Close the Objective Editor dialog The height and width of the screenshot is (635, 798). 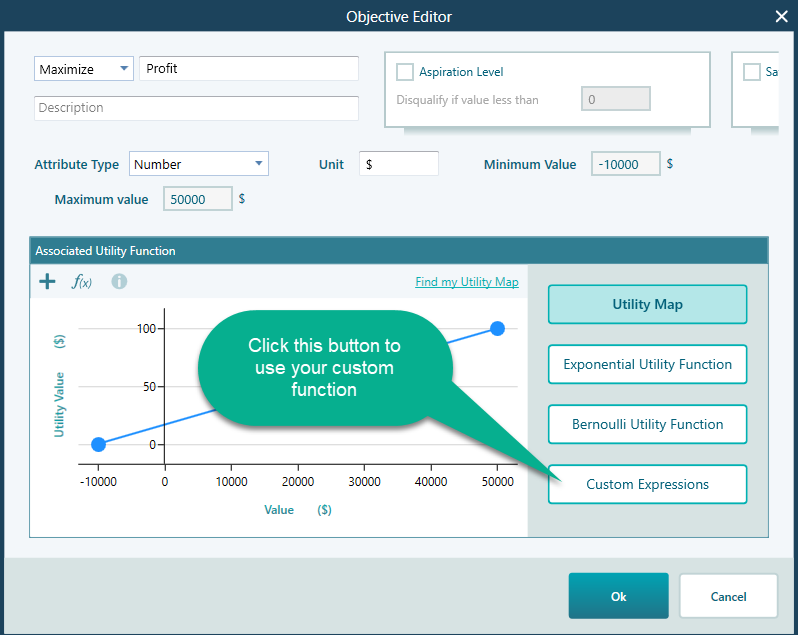(781, 16)
